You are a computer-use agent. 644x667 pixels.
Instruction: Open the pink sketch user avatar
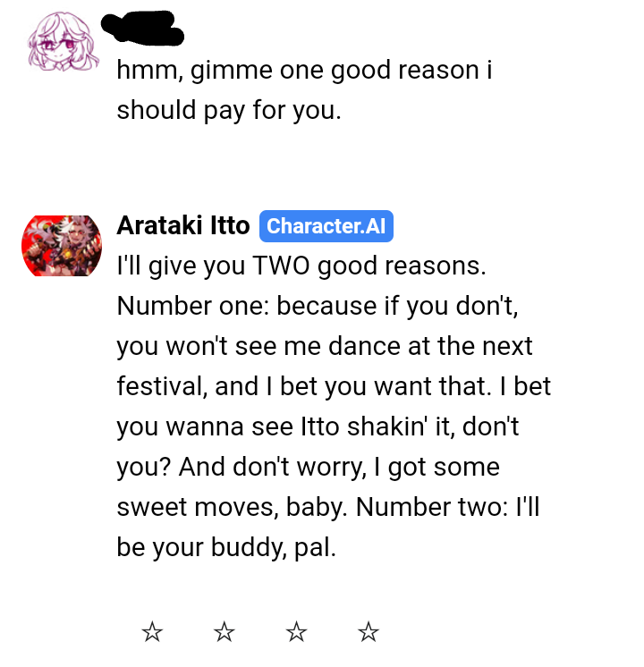click(x=63, y=41)
